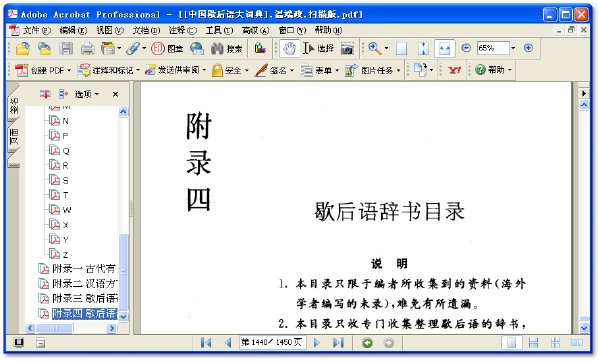
Task: Open the bookmarks 选项 options menu
Action: point(87,94)
